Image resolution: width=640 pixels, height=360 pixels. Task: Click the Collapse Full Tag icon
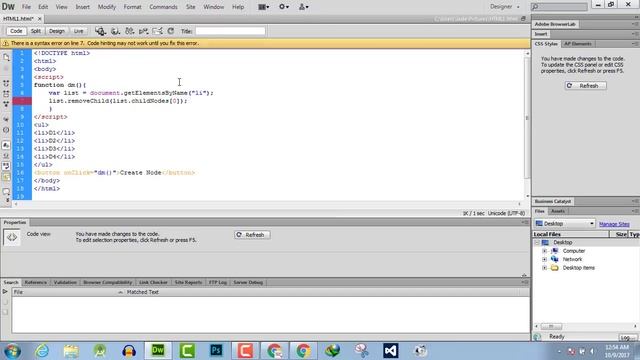(x=6, y=83)
